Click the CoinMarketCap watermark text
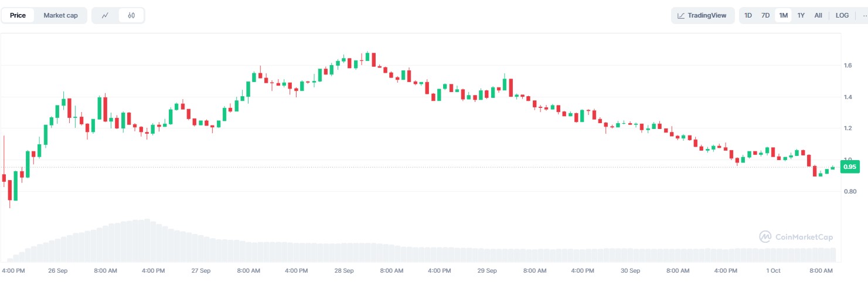 [x=804, y=238]
